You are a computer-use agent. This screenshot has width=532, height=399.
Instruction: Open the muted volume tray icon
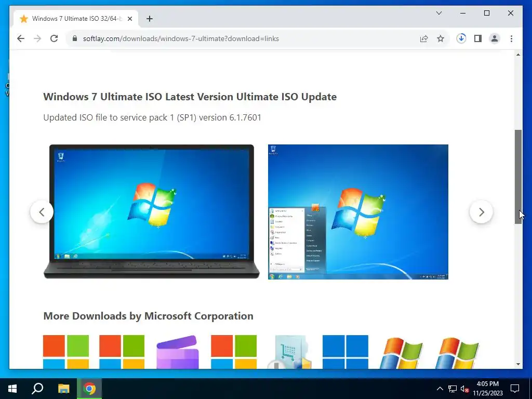pyautogui.click(x=465, y=389)
